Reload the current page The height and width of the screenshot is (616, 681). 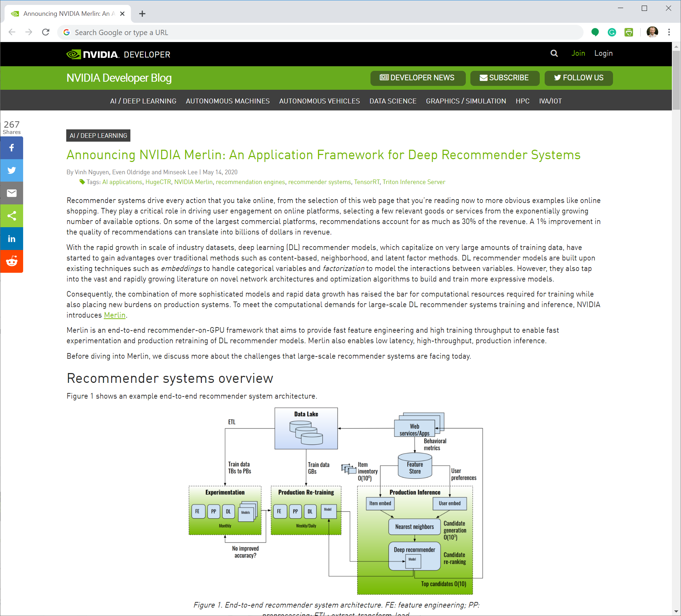46,32
